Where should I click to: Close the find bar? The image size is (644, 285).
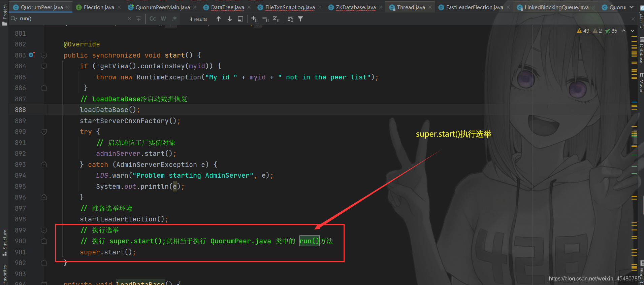[633, 19]
